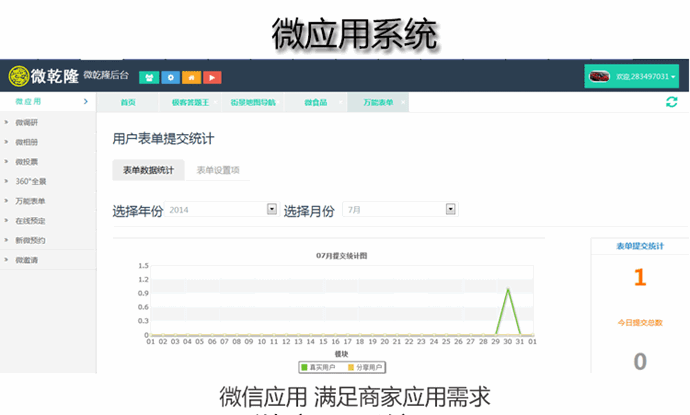Refresh the page with the green refresh icon

(x=671, y=102)
